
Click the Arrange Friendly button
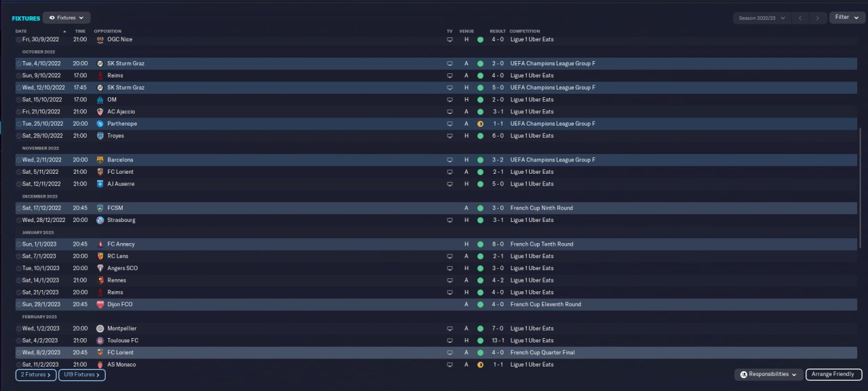point(833,374)
